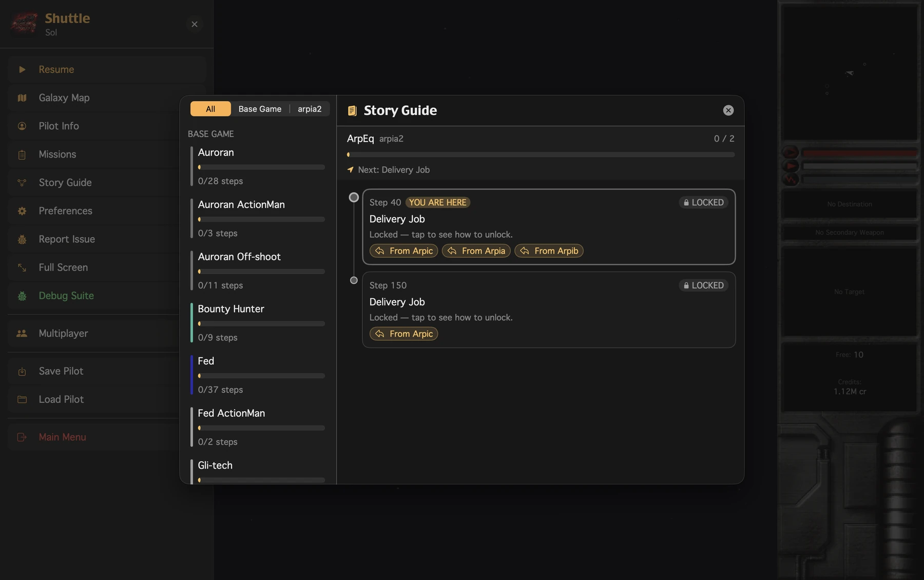The height and width of the screenshot is (580, 924).
Task: Click the Full Screen arrows icon
Action: pos(22,267)
